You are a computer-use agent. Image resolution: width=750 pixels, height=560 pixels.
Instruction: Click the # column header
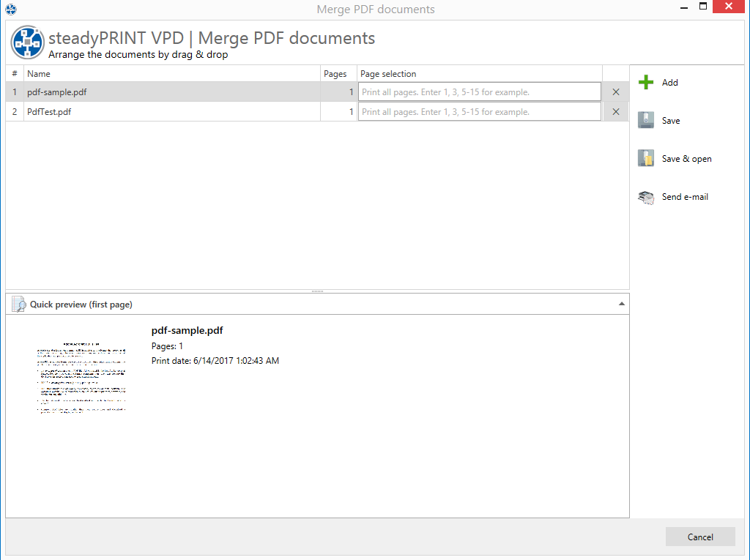[x=15, y=74]
